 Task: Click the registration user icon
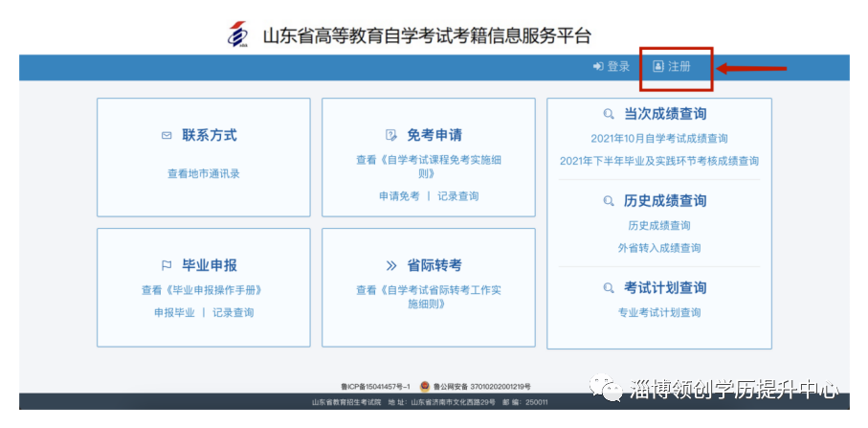pyautogui.click(x=657, y=66)
